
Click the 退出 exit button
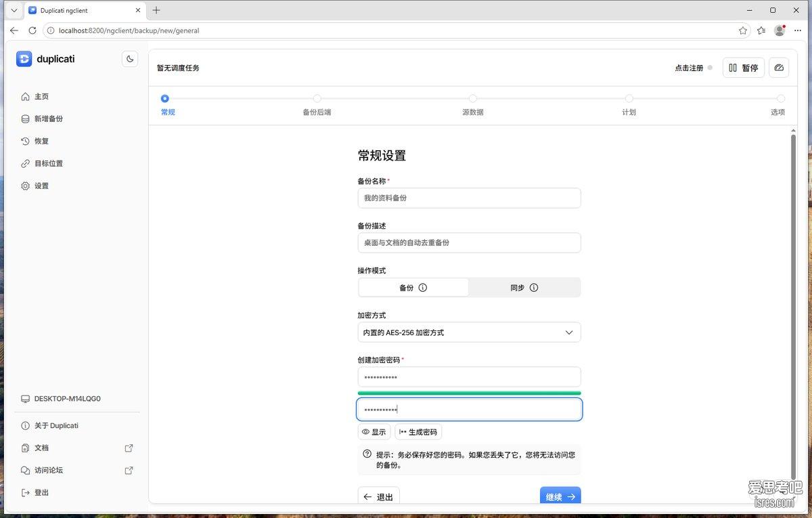[379, 496]
